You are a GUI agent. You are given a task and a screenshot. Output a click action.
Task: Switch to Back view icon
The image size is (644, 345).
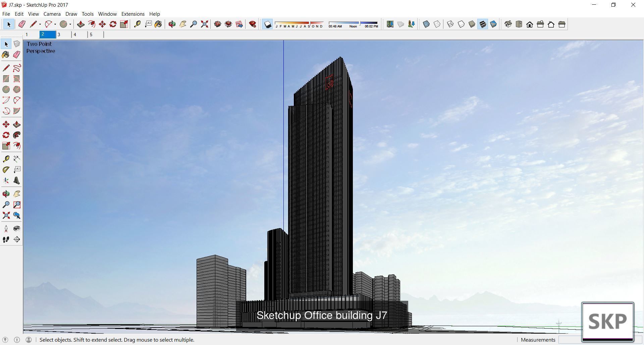(551, 24)
